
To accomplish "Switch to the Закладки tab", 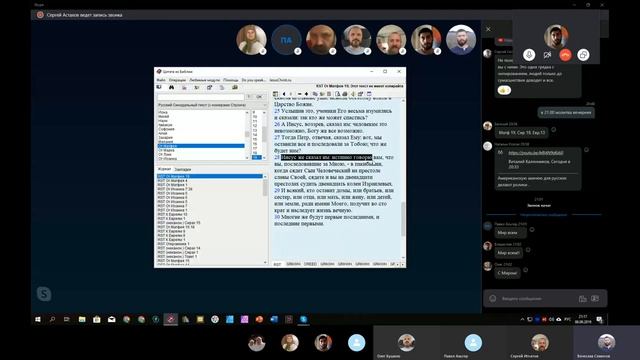I will pyautogui.click(x=182, y=169).
